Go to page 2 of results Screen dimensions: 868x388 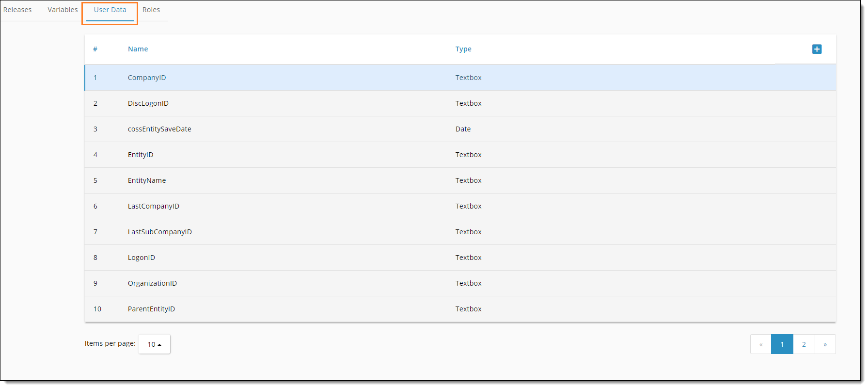pyautogui.click(x=804, y=344)
